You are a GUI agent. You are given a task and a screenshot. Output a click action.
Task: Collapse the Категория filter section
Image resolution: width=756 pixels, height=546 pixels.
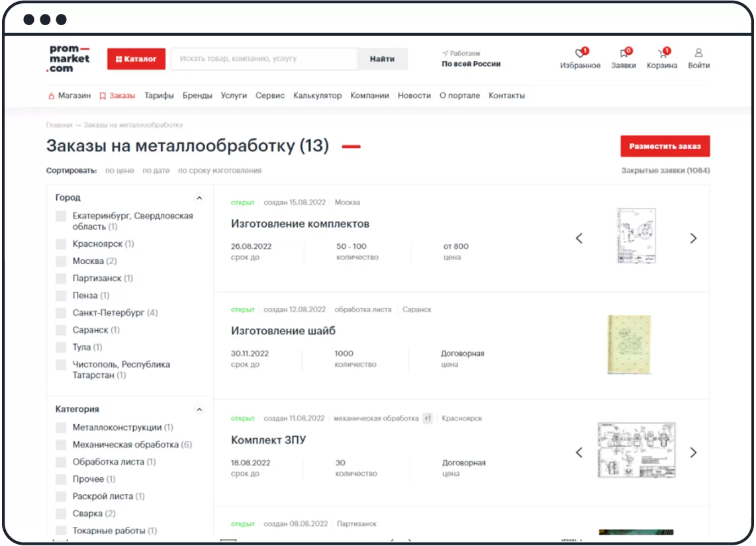click(199, 410)
